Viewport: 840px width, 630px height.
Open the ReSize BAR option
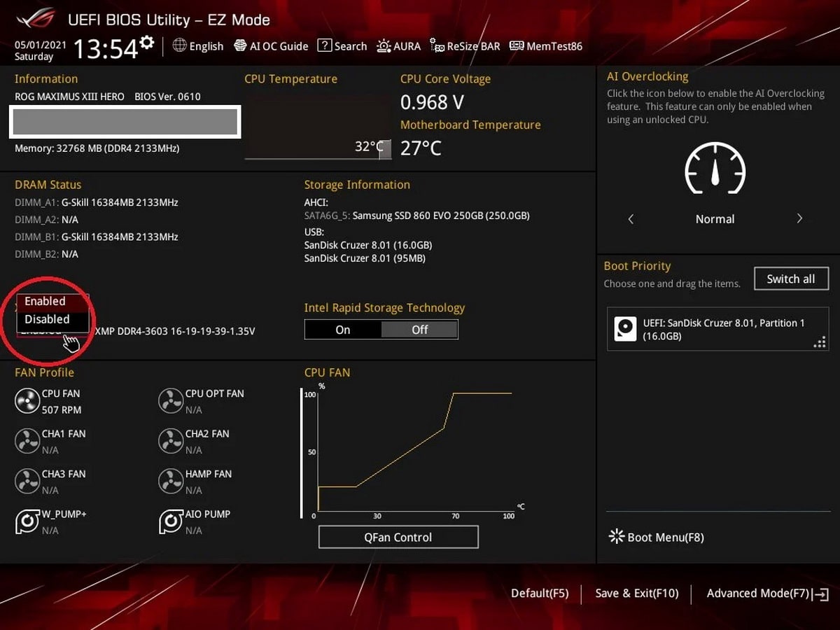[x=465, y=46]
